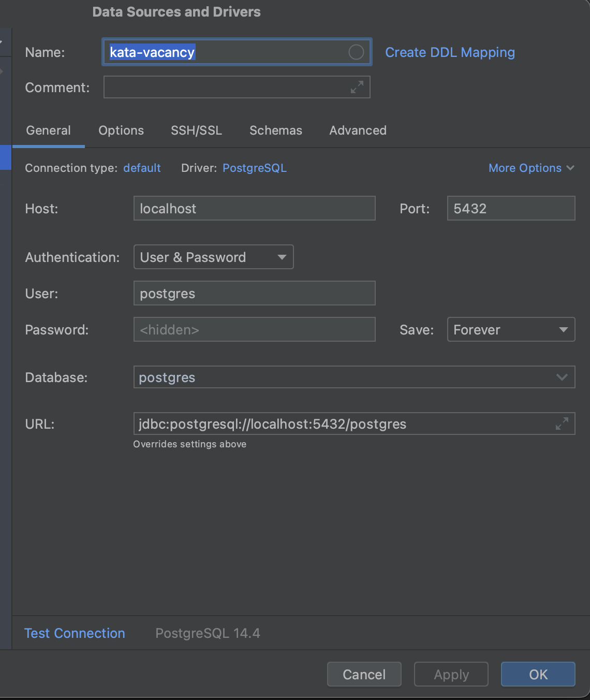This screenshot has height=700, width=590.
Task: Expand the Database selection chevron
Action: 562,377
